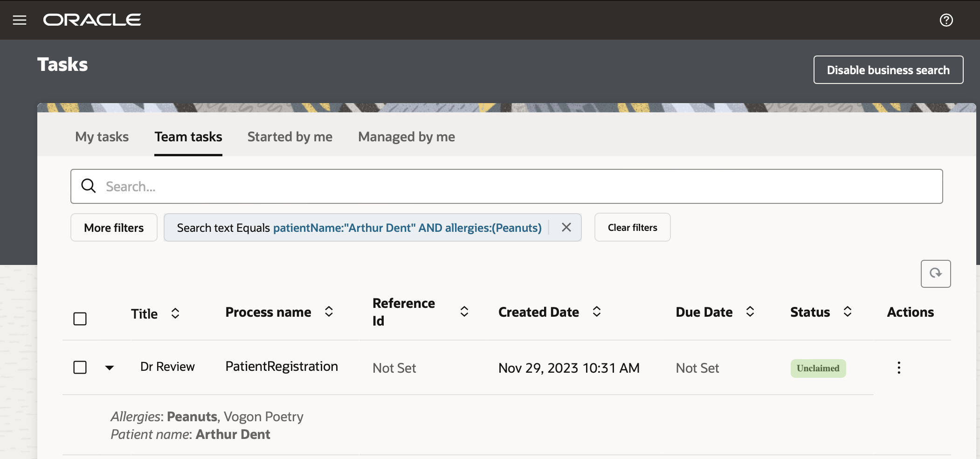Viewport: 980px width, 459px height.
Task: Sort tasks by Reference Id column
Action: (464, 312)
